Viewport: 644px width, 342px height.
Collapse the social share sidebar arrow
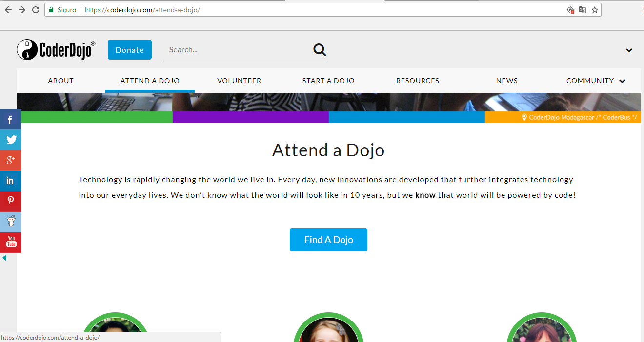pyautogui.click(x=4, y=258)
